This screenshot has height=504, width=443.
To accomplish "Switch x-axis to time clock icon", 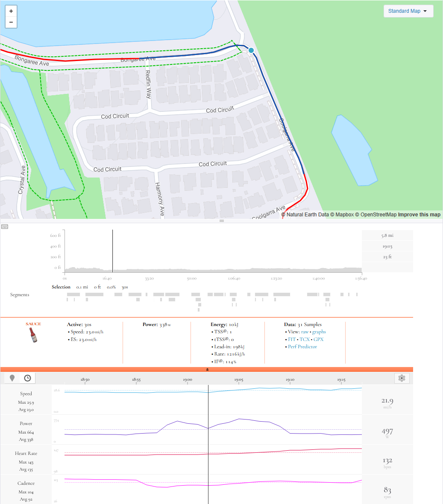I will point(28,378).
